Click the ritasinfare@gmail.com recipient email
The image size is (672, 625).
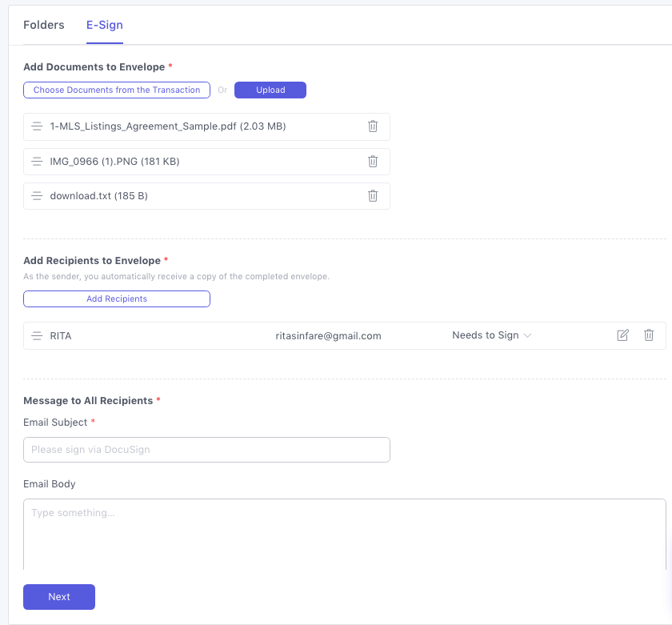click(328, 336)
